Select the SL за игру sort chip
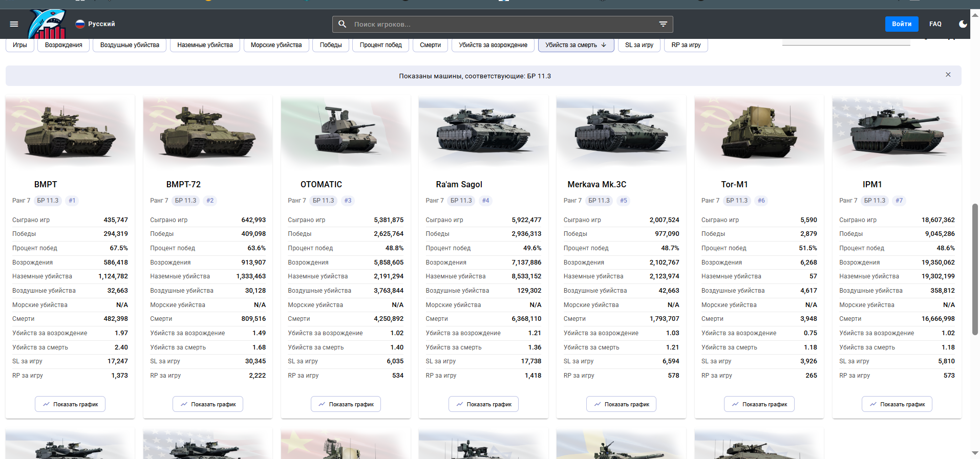980x459 pixels. (639, 45)
